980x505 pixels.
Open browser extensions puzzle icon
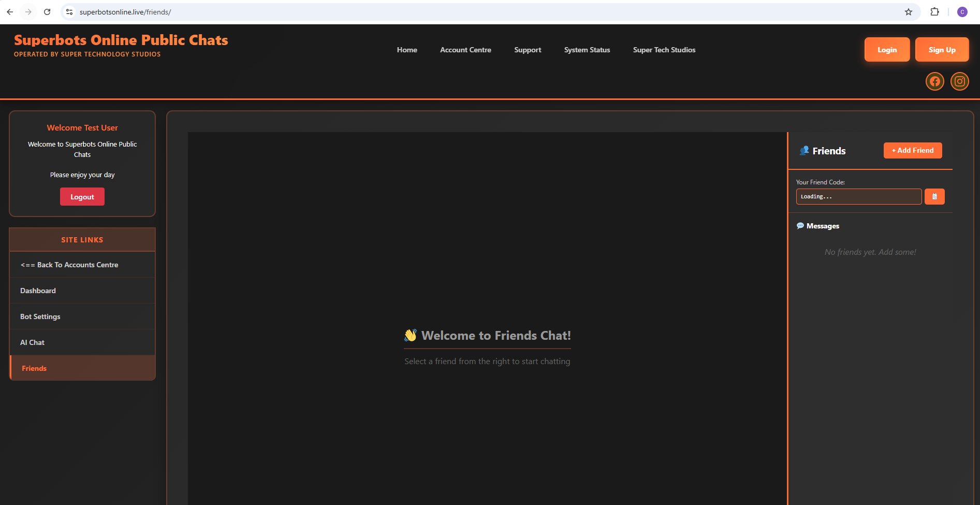click(x=934, y=12)
